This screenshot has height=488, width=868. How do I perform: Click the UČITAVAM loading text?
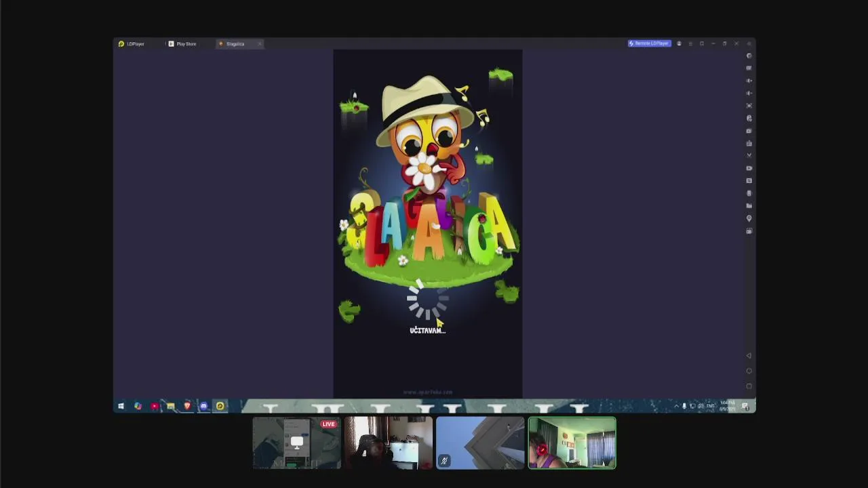[427, 330]
